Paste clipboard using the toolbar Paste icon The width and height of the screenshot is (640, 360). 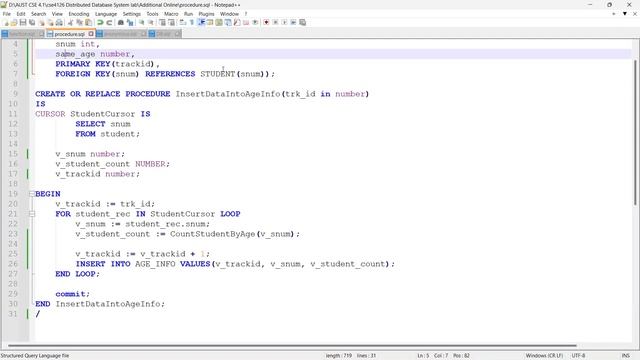pyautogui.click(x=88, y=22)
